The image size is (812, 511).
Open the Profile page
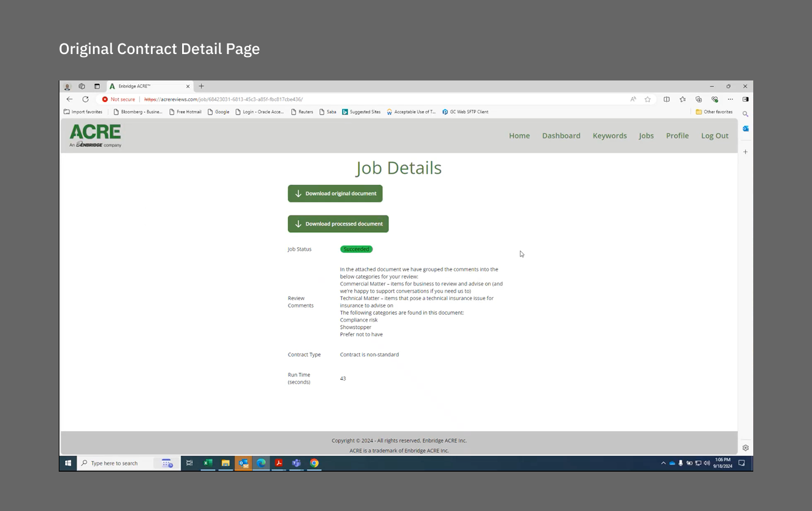(677, 136)
